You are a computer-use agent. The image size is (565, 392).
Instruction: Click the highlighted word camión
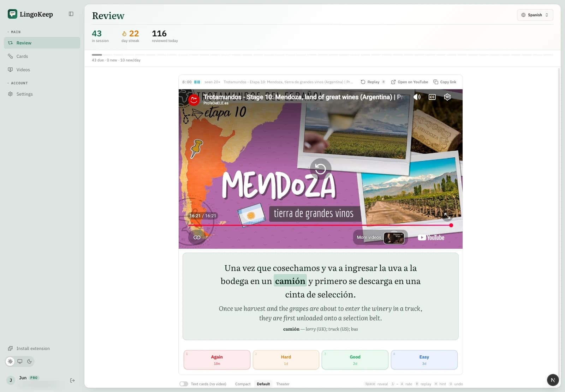pos(290,281)
